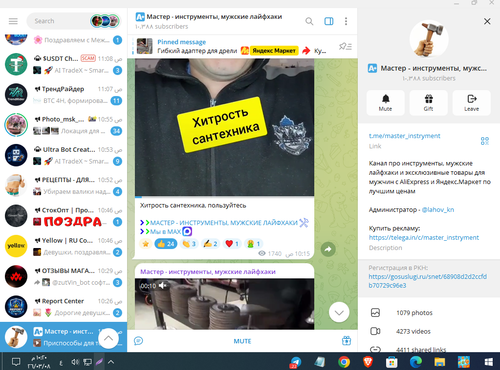Screen dimensions: 500x370
Task: Mute the channel via bell button
Action: click(x=385, y=102)
